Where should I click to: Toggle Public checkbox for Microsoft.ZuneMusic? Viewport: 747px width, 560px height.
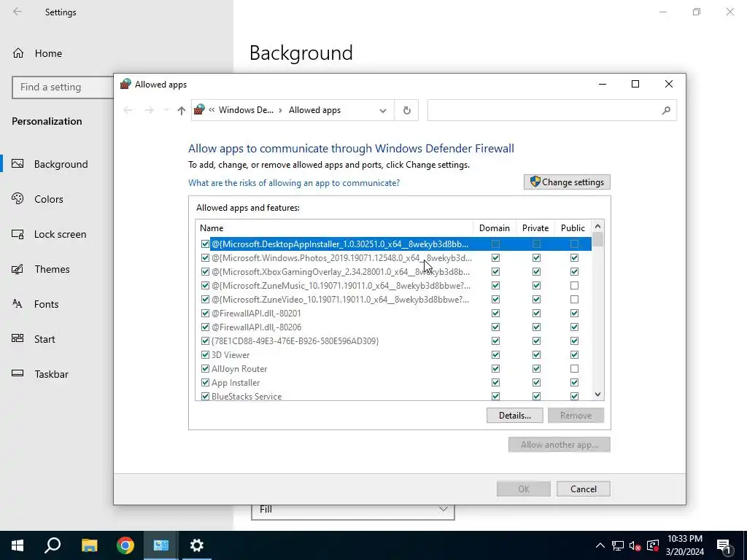point(575,286)
